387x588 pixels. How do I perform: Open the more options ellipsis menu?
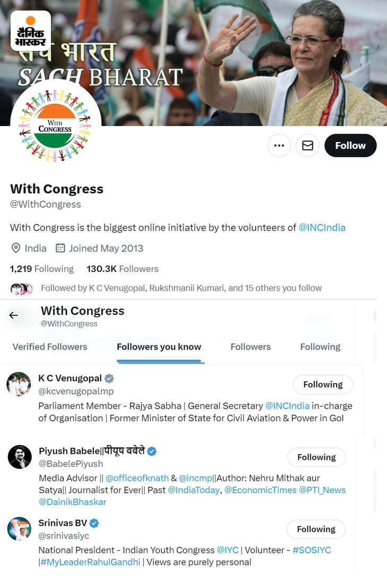click(x=279, y=145)
